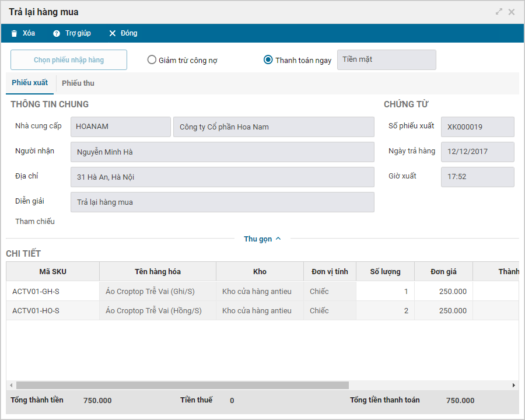The width and height of the screenshot is (525, 420).
Task: Click the Đơn giá column header
Action: point(444,272)
